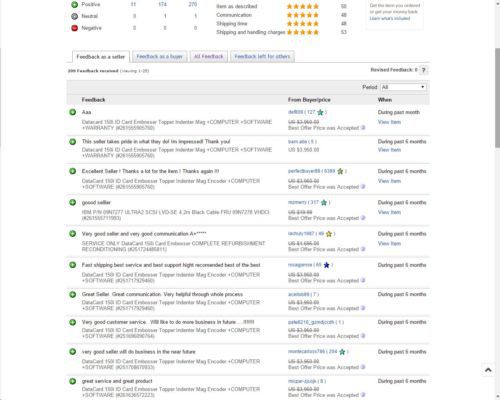Select Feedback left for others tab
Image resolution: width=500 pixels, height=400 pixels.
(x=262, y=56)
